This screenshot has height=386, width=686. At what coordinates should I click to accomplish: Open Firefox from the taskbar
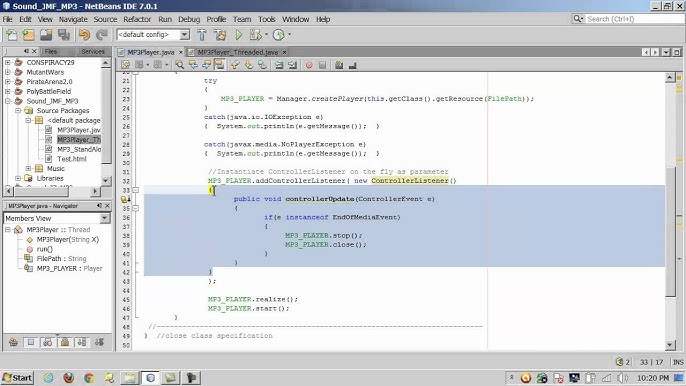pyautogui.click(x=69, y=378)
